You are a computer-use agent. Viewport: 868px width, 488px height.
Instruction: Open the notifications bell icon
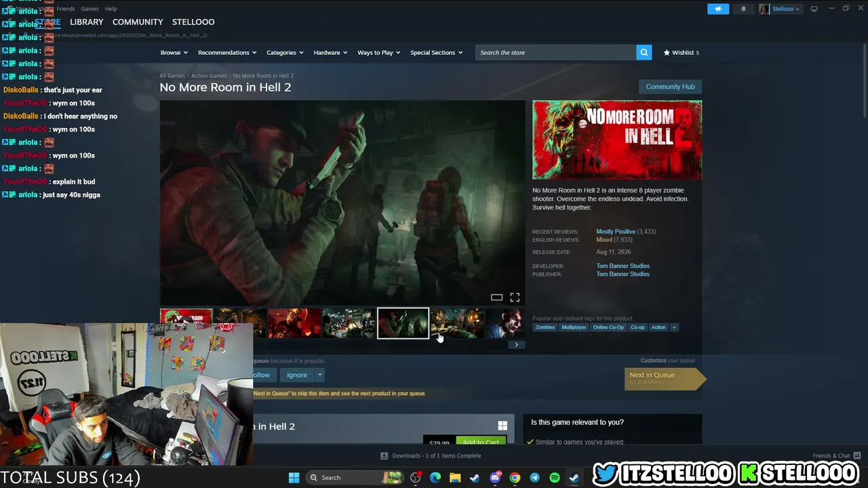[743, 9]
